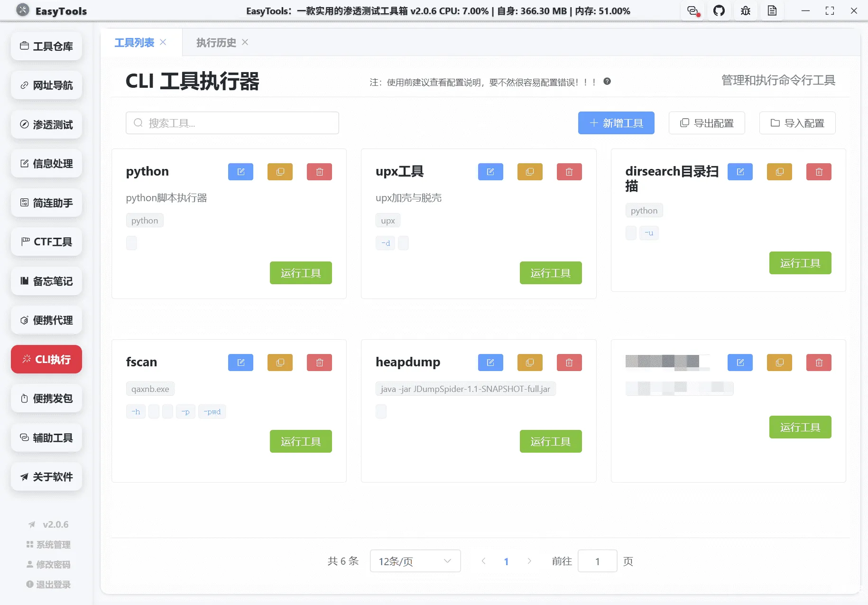This screenshot has width=868, height=605.
Task: Run the heapdump tool via 运行工具
Action: pos(551,441)
